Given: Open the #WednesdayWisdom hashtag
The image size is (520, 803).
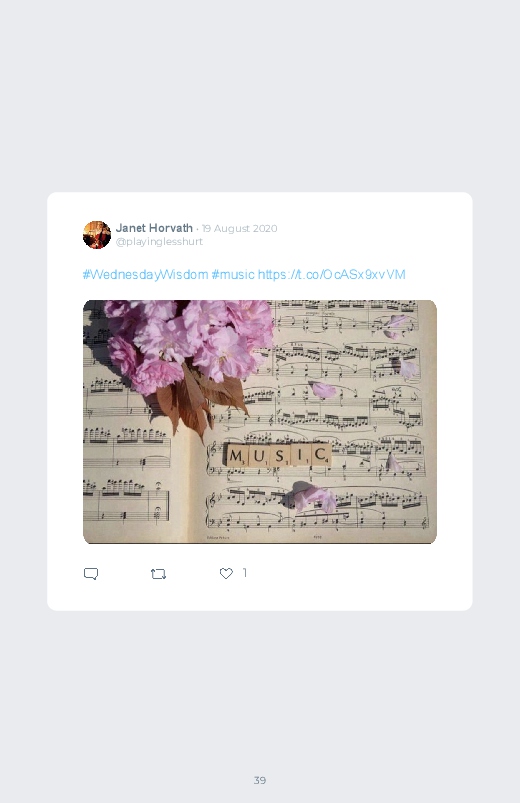Looking at the screenshot, I should coord(145,275).
